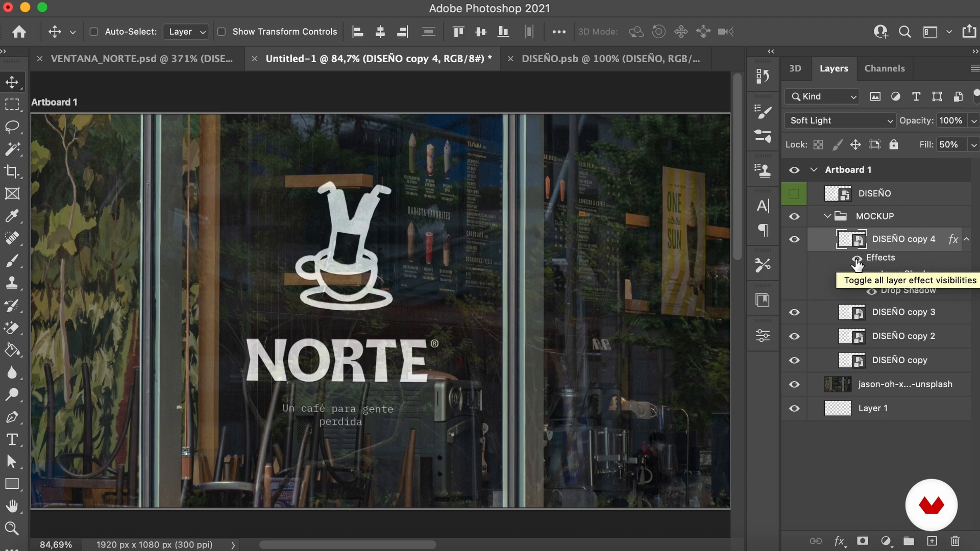The height and width of the screenshot is (551, 980).
Task: Align left edges in options bar
Action: [358, 32]
